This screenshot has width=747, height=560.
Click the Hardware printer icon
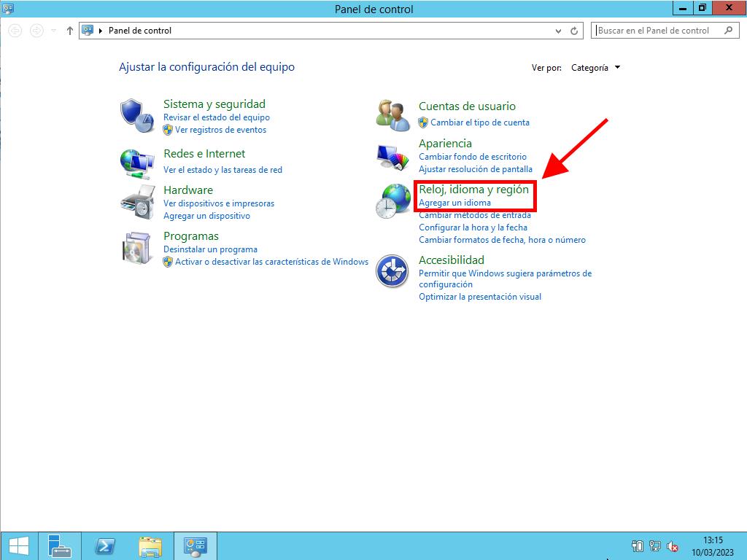pyautogui.click(x=137, y=201)
